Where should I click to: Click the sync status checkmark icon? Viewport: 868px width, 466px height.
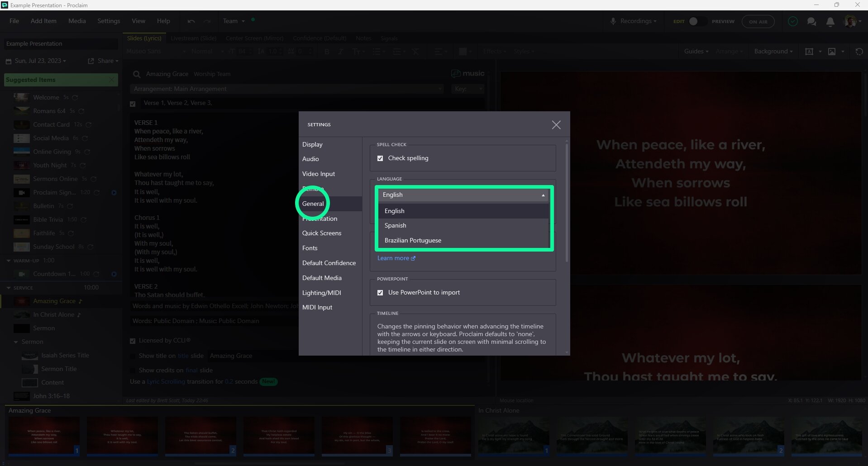[x=792, y=21]
